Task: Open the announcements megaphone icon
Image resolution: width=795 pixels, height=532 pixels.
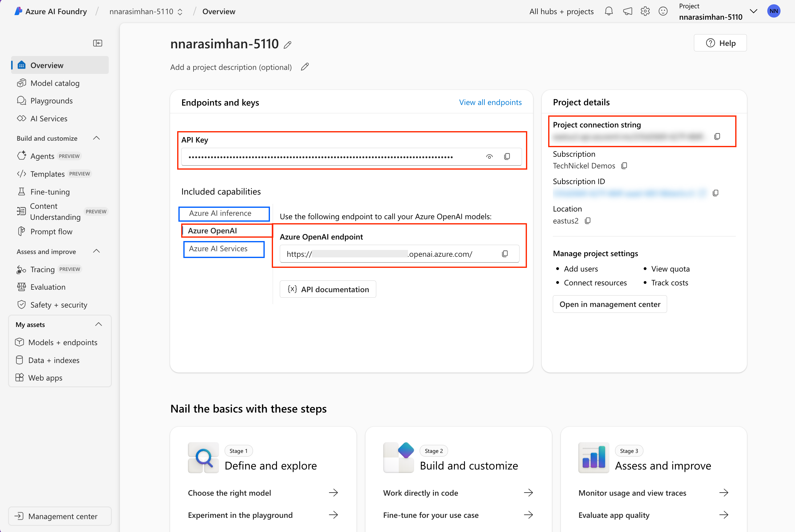Action: point(627,11)
